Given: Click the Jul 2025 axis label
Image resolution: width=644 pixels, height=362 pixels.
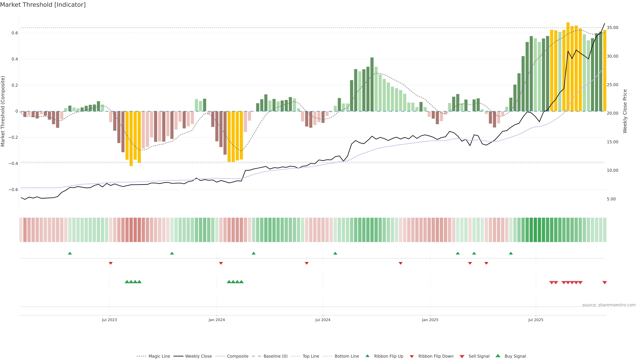Looking at the screenshot, I should point(535,320).
